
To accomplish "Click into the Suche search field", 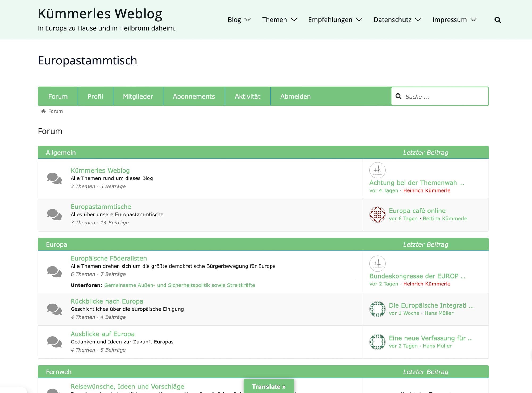I will coord(440,96).
